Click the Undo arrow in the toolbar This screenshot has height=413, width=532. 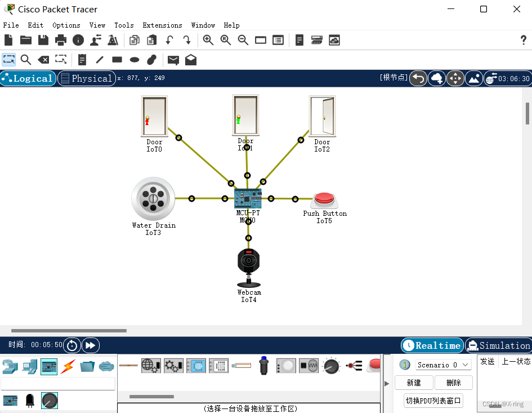coord(168,40)
